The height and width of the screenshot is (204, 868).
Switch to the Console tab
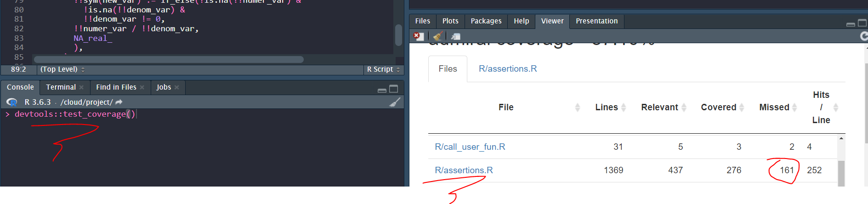click(x=20, y=87)
